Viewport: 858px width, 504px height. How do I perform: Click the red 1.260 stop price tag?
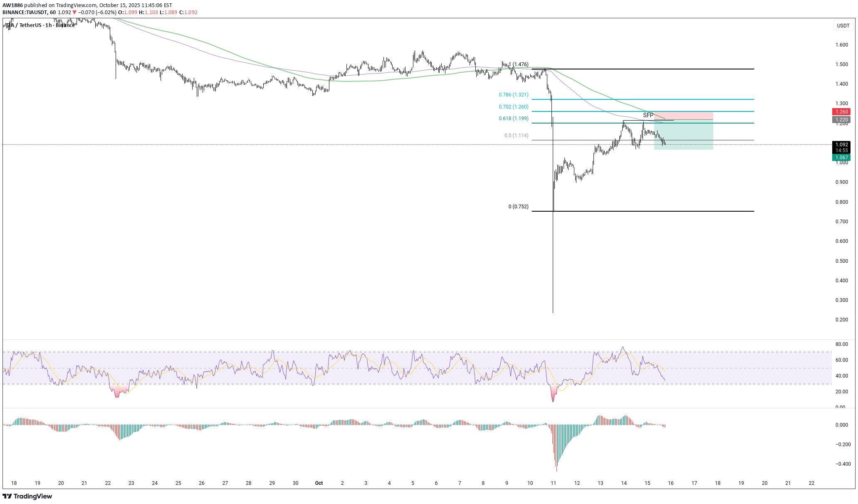click(841, 112)
